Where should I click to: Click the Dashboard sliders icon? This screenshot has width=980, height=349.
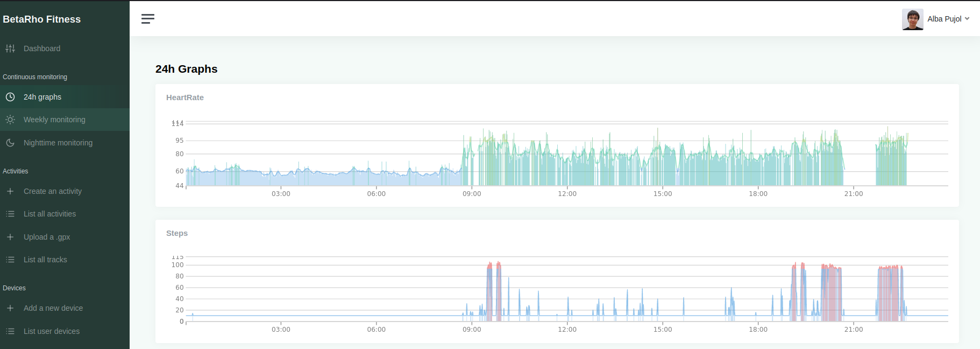(10, 48)
